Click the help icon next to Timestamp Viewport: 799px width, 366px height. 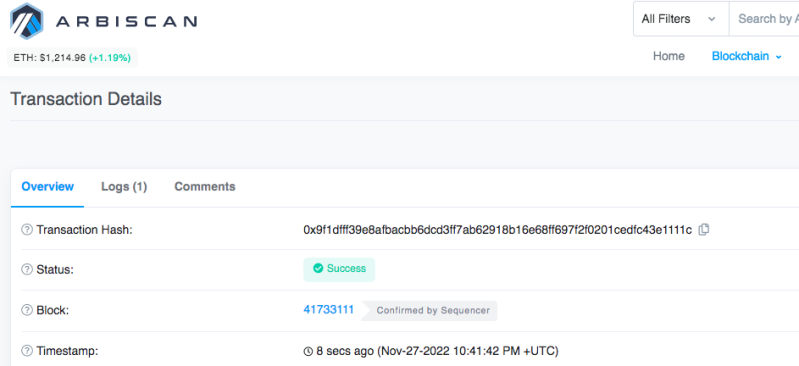[x=26, y=351]
